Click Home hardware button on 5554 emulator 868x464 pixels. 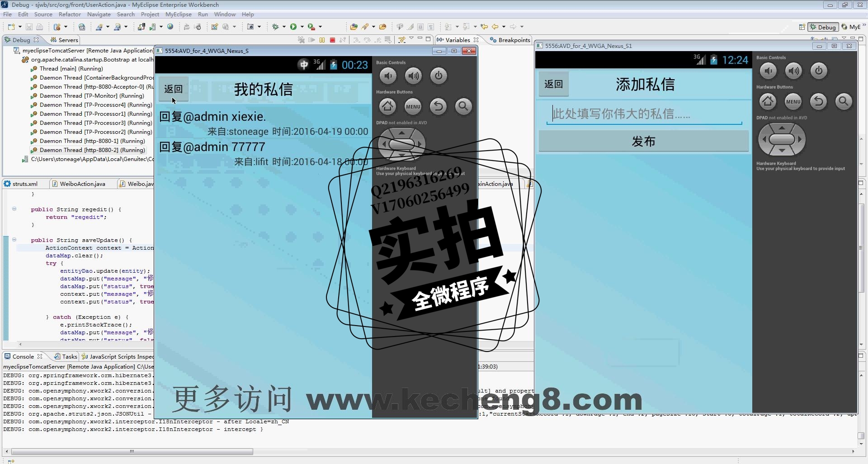[x=387, y=106]
